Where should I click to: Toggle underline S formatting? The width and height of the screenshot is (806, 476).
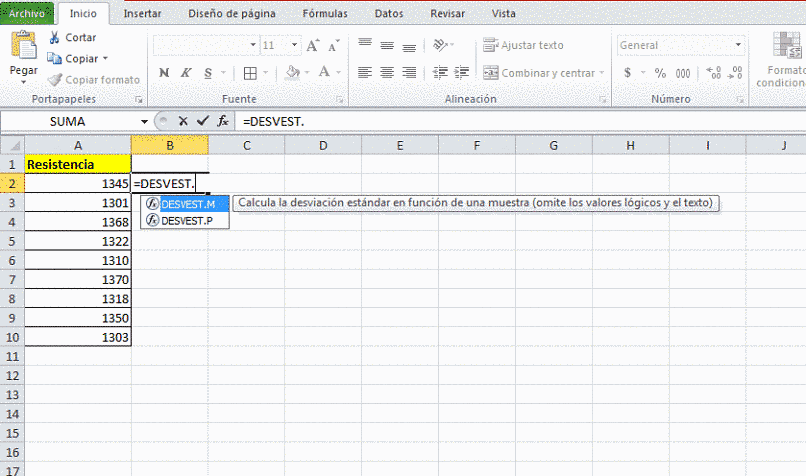[x=208, y=73]
